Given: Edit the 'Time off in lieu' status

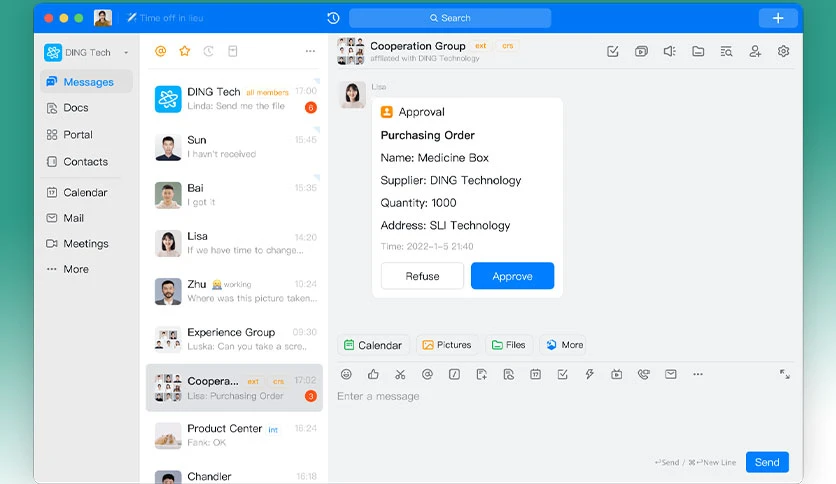Looking at the screenshot, I should 165,18.
